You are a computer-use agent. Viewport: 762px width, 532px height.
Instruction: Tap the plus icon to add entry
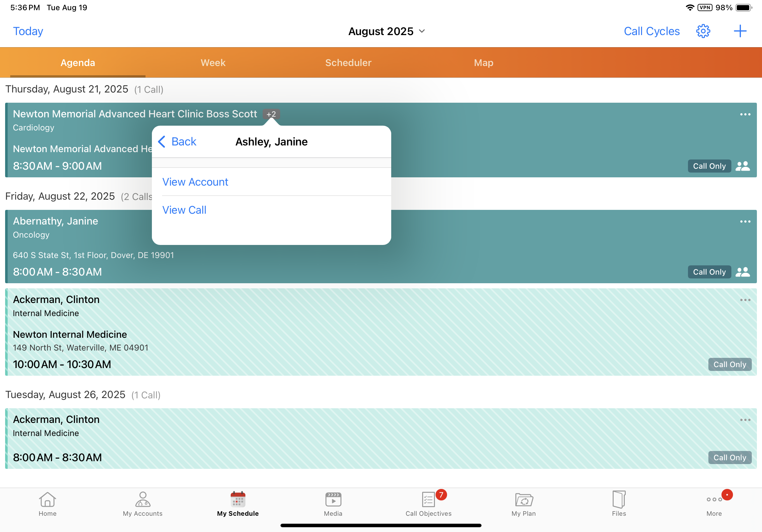[x=740, y=31]
